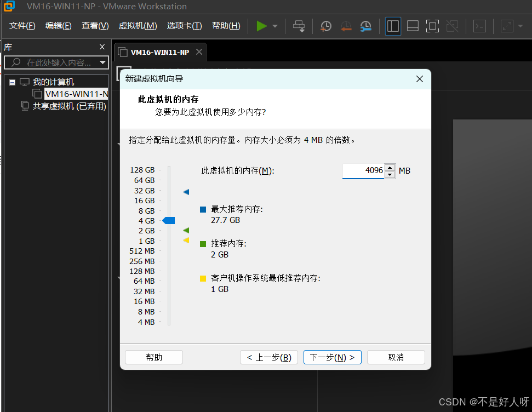Open stretch display dropdown arrow
The width and height of the screenshot is (532, 412).
pos(520,26)
